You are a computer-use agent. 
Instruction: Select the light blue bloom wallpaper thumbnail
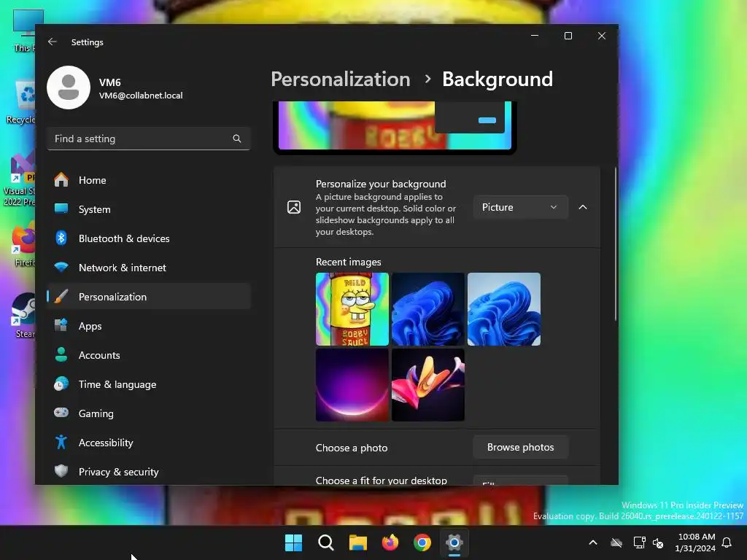pos(504,309)
